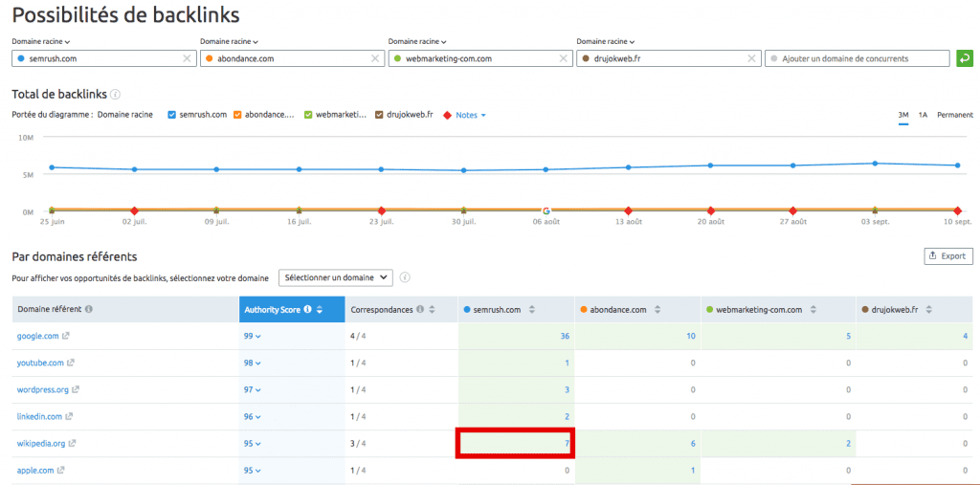Click semrush.com backlinks count 36 for google.com
The height and width of the screenshot is (485, 980).
coord(565,336)
